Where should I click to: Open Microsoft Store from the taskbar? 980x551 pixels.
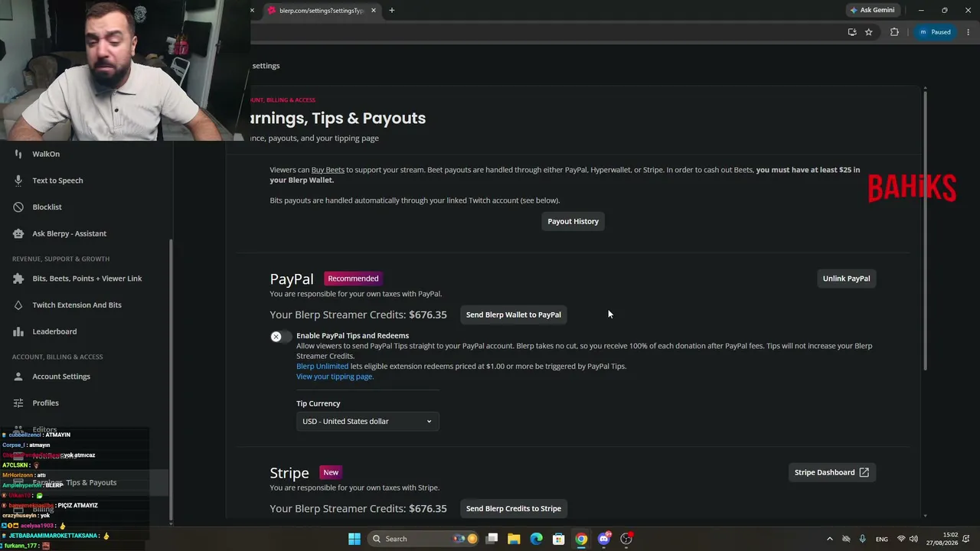559,539
